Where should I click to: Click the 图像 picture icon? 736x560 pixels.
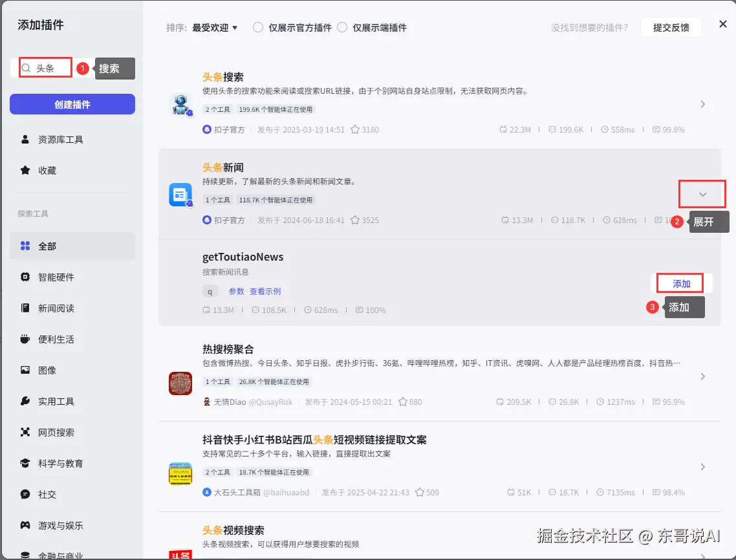click(x=25, y=370)
